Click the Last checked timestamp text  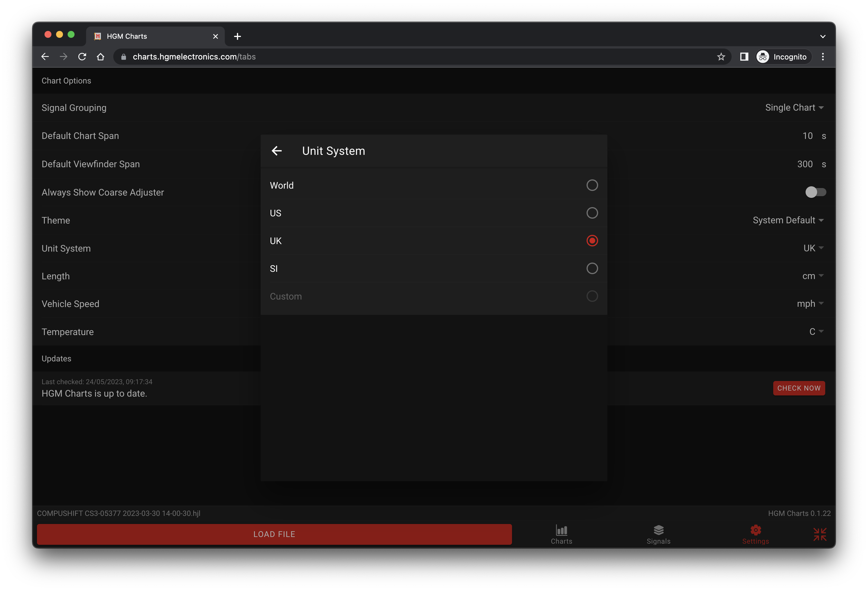(97, 382)
